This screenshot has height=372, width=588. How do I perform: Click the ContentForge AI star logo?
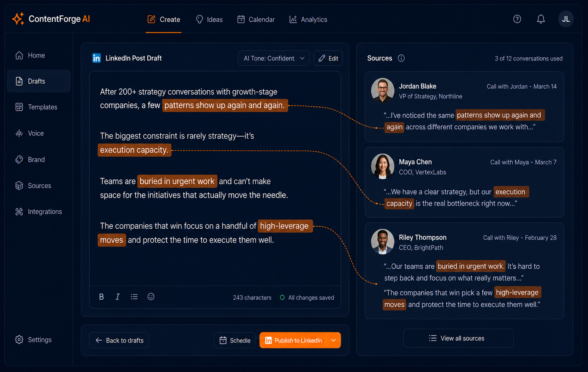pyautogui.click(x=18, y=19)
